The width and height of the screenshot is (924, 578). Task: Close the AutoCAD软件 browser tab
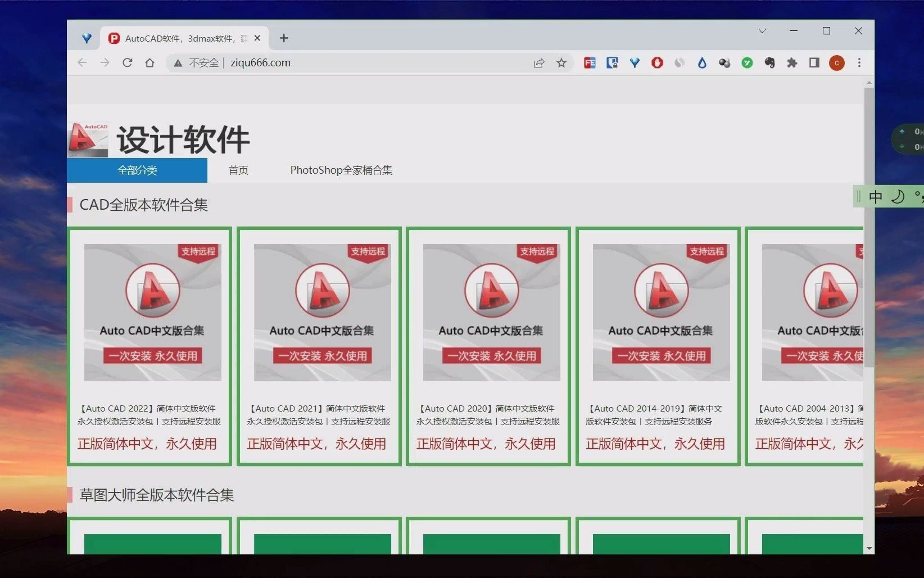257,38
